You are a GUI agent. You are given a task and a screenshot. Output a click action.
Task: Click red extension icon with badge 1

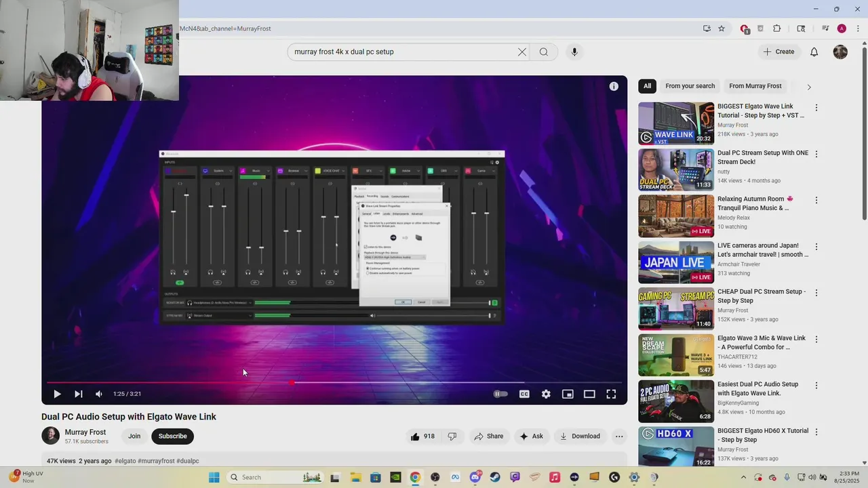pyautogui.click(x=745, y=29)
